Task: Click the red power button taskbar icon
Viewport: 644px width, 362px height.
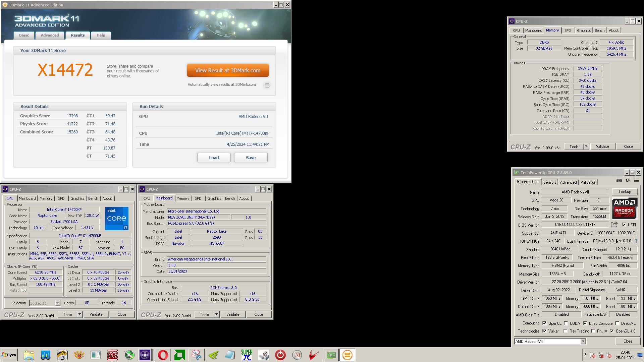Action: pyautogui.click(x=280, y=355)
